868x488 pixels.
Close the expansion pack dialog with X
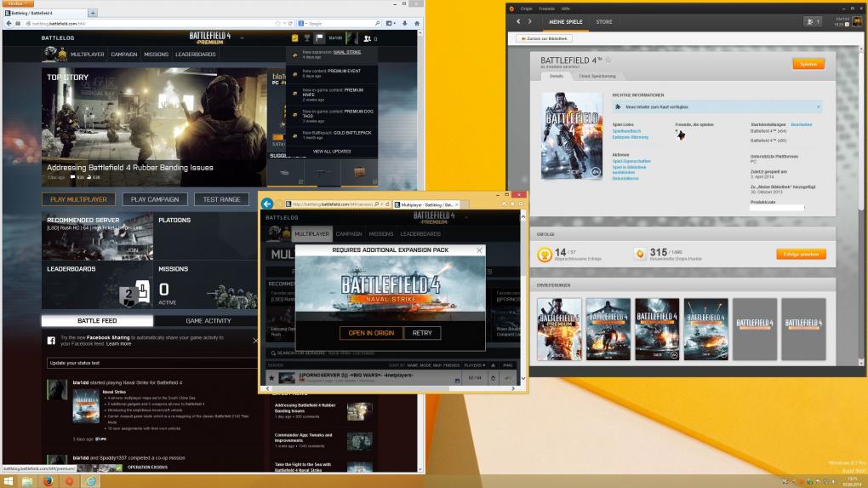pyautogui.click(x=479, y=250)
